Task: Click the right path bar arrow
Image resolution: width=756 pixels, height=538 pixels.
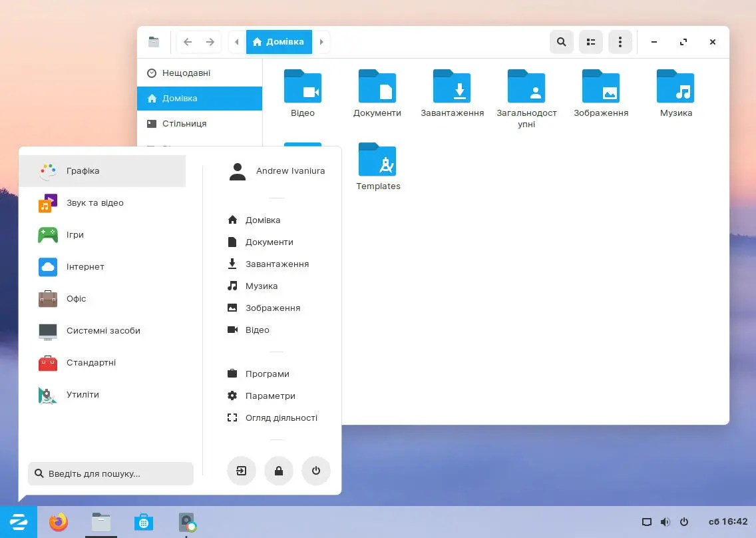Action: click(x=321, y=42)
